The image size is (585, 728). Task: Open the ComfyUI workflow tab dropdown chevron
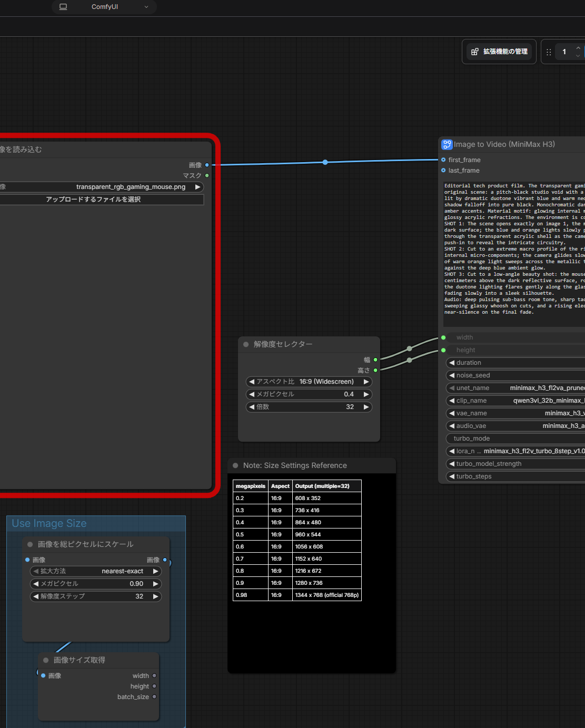[146, 7]
